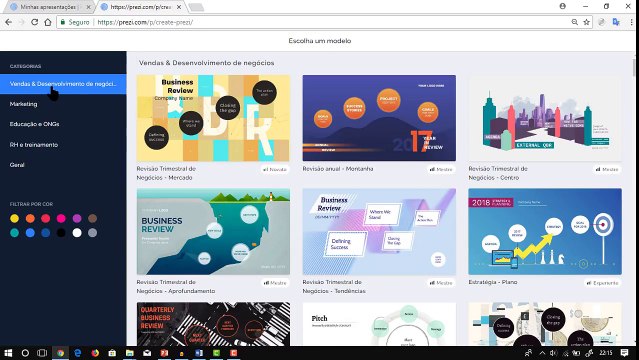Switch to the Minhas apresentações tab

click(x=48, y=7)
